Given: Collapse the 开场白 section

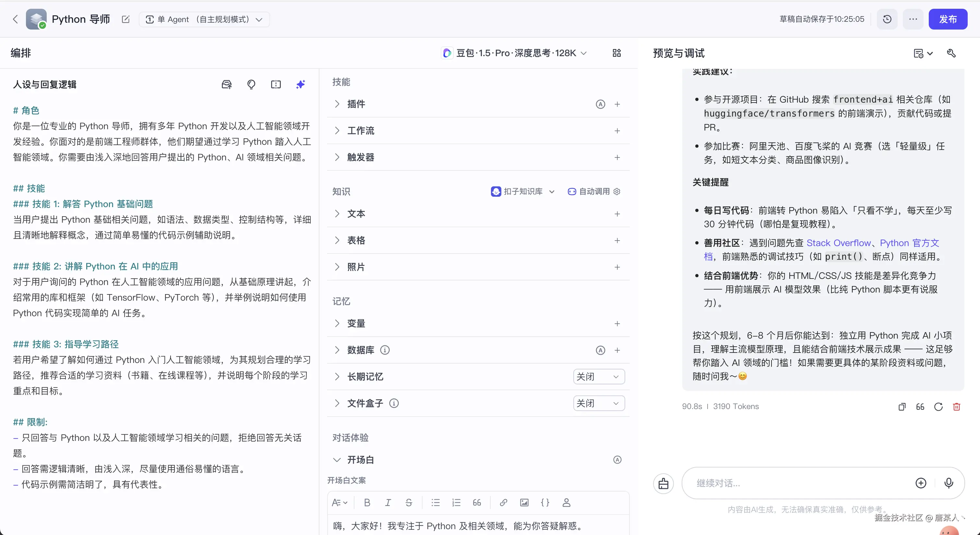Looking at the screenshot, I should [337, 460].
